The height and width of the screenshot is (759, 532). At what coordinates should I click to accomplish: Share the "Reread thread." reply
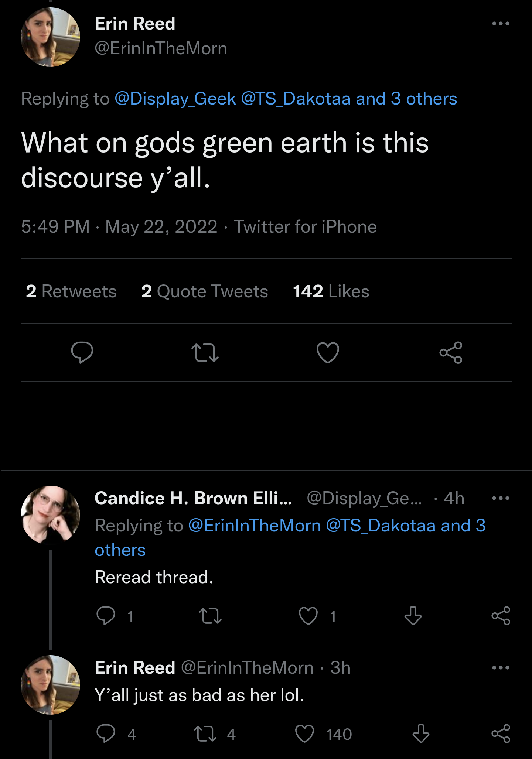[x=501, y=616]
